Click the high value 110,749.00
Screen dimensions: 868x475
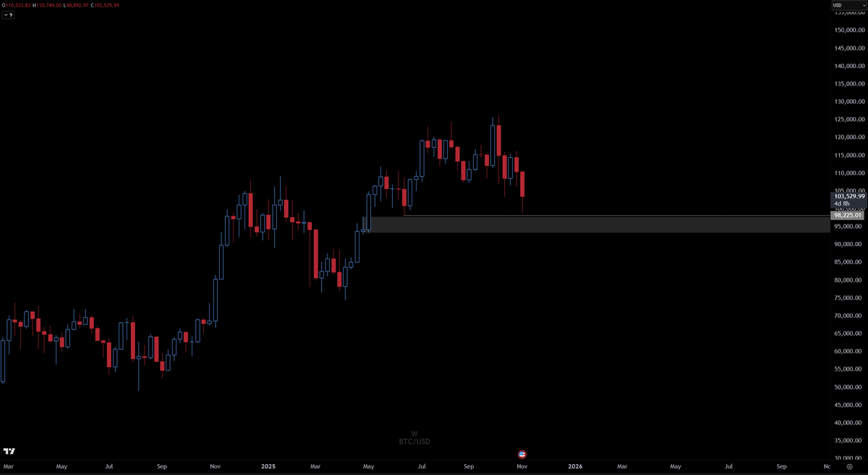pyautogui.click(x=50, y=5)
